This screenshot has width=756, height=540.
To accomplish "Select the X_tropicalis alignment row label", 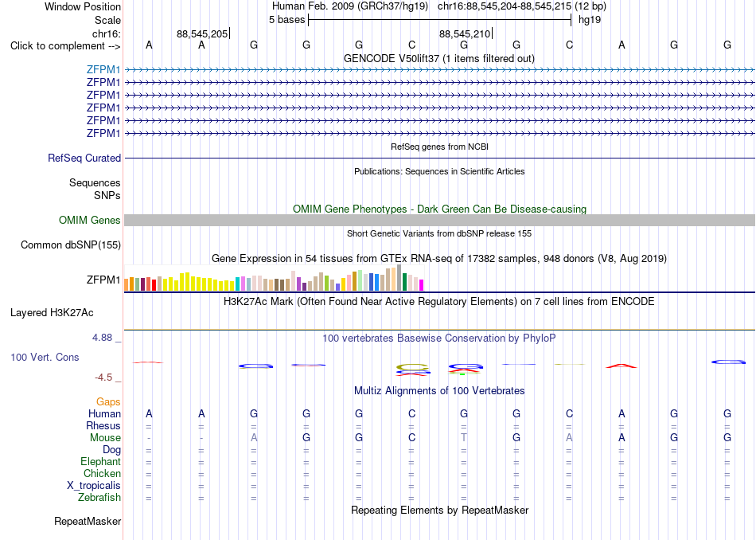I will 94,486.
